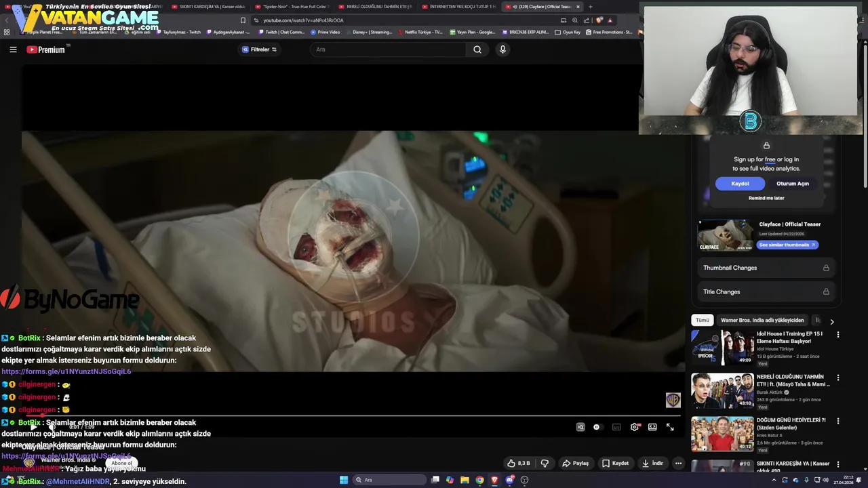Click Oturum Açın login button
The image size is (868, 488).
pos(793,184)
